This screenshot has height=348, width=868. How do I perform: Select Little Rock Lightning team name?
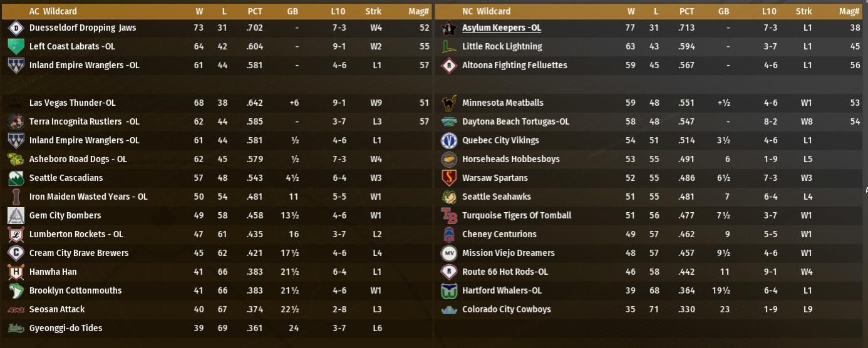coord(502,46)
